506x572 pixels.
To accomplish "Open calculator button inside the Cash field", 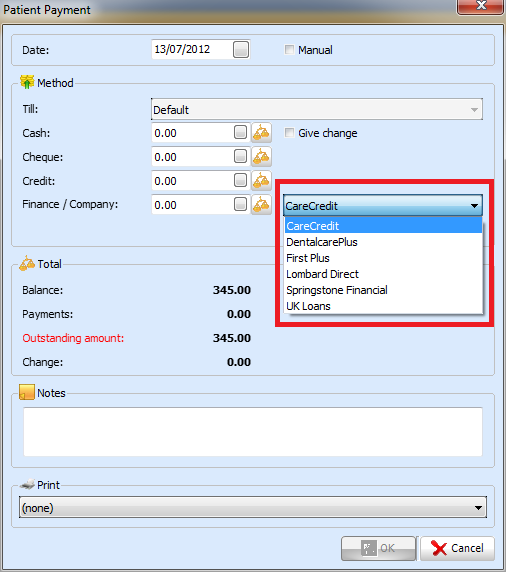I will (x=240, y=132).
